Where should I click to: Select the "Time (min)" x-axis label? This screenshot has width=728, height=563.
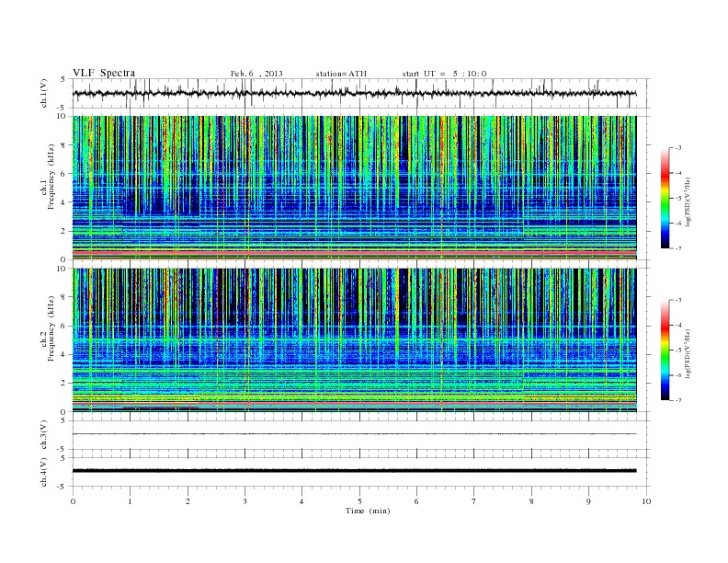coord(368,511)
